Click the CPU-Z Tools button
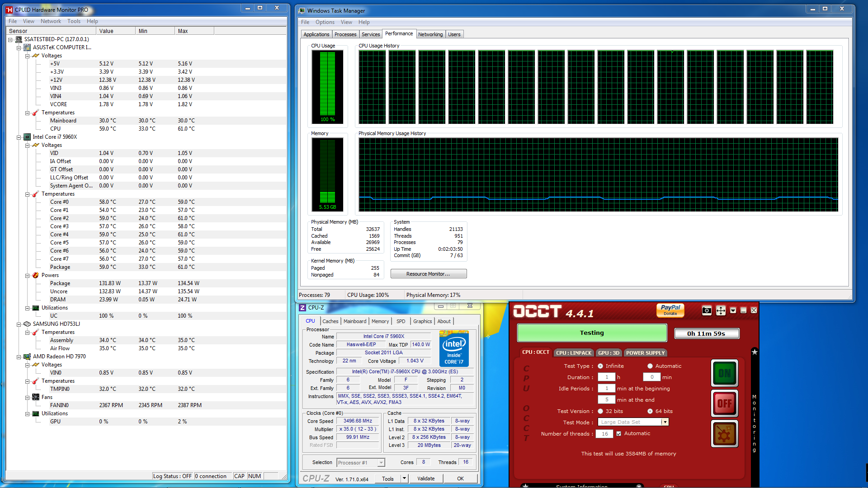The height and width of the screenshot is (488, 868). (x=388, y=479)
